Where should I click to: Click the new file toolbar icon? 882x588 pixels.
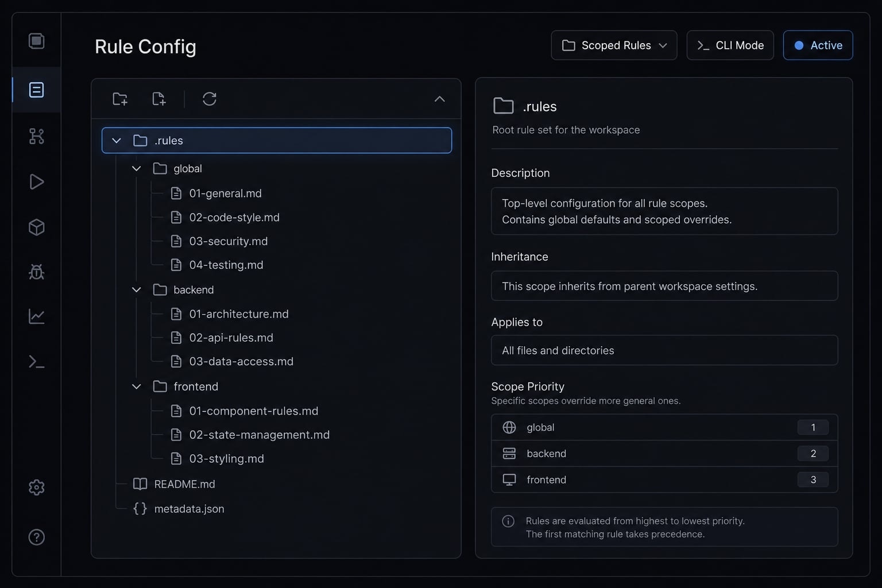click(159, 99)
